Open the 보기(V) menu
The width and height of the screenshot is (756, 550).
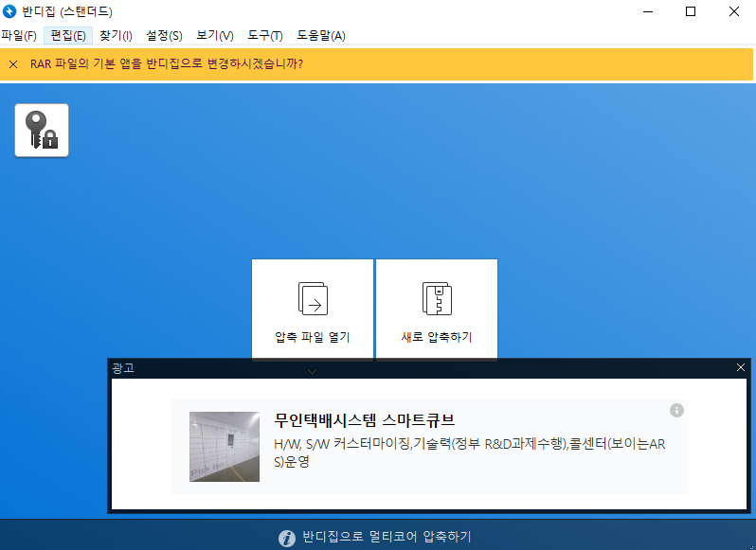[x=214, y=36]
